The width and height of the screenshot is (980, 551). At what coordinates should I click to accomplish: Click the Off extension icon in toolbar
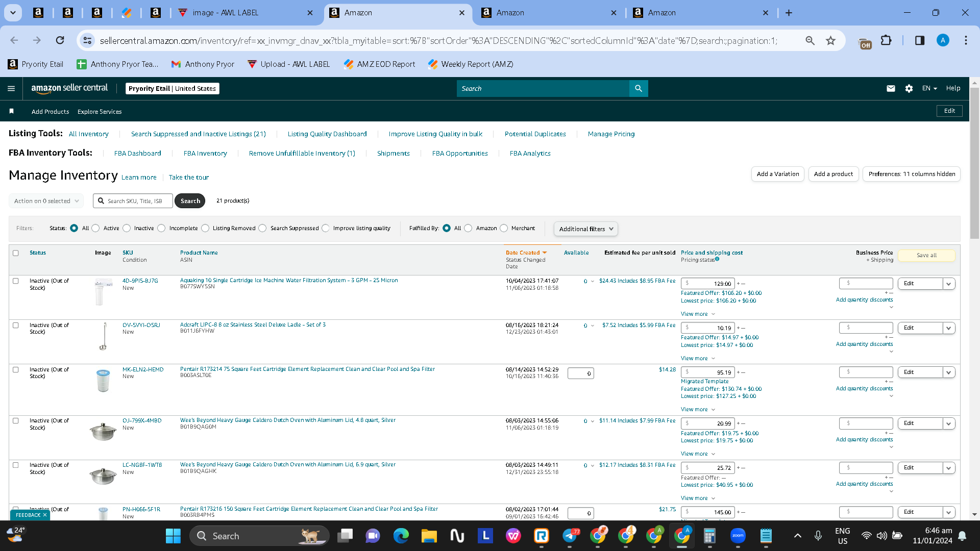pos(865,43)
